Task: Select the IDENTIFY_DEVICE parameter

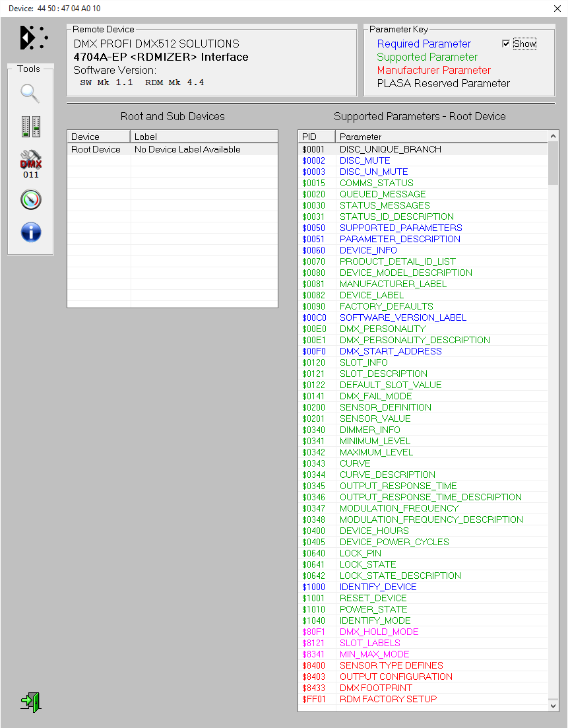Action: coord(378,587)
